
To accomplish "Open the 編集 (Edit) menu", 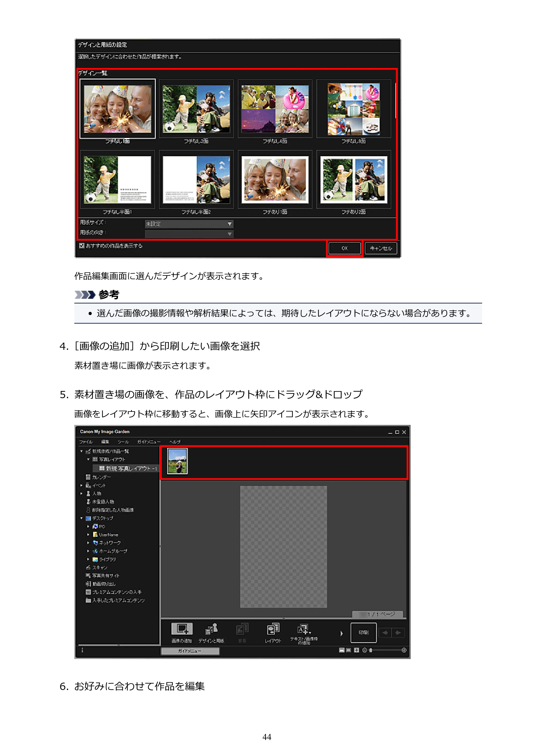I will pyautogui.click(x=105, y=441).
